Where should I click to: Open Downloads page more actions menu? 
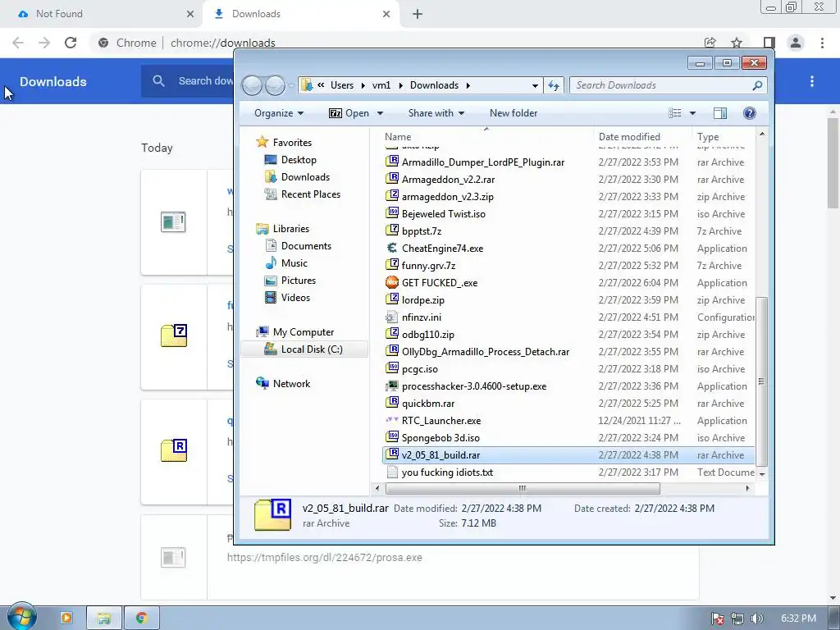812,81
